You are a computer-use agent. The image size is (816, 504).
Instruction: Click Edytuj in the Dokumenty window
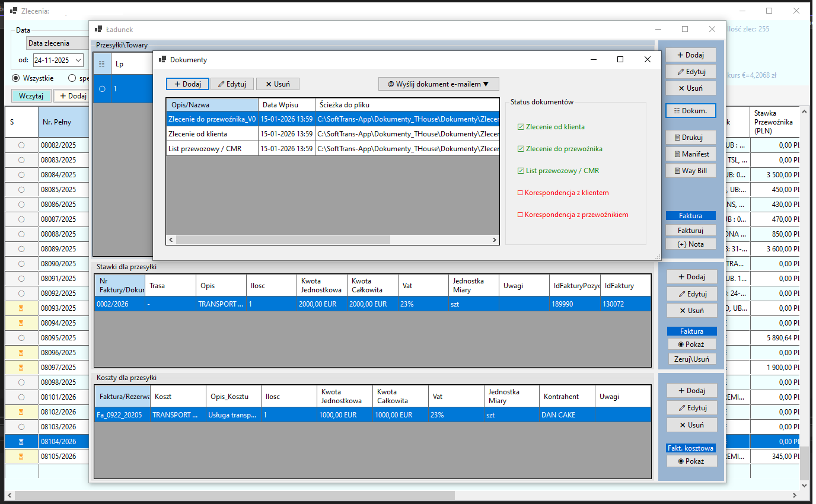pyautogui.click(x=232, y=84)
